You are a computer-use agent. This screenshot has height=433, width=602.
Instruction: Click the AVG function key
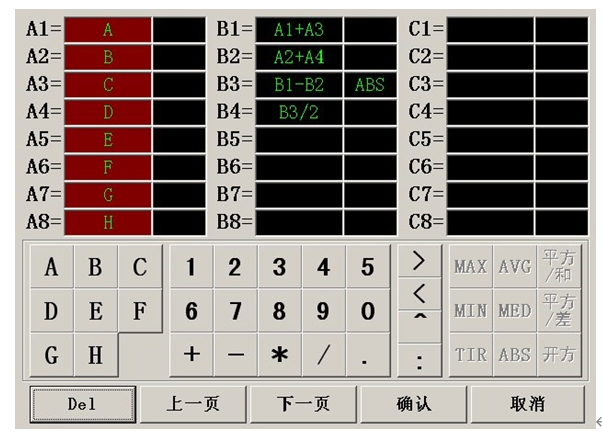[x=515, y=266]
